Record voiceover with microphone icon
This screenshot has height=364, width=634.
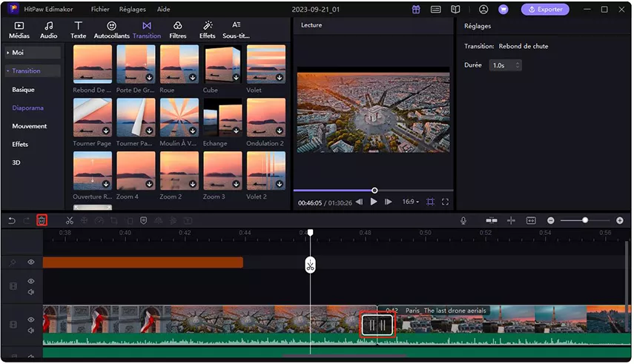[463, 220]
